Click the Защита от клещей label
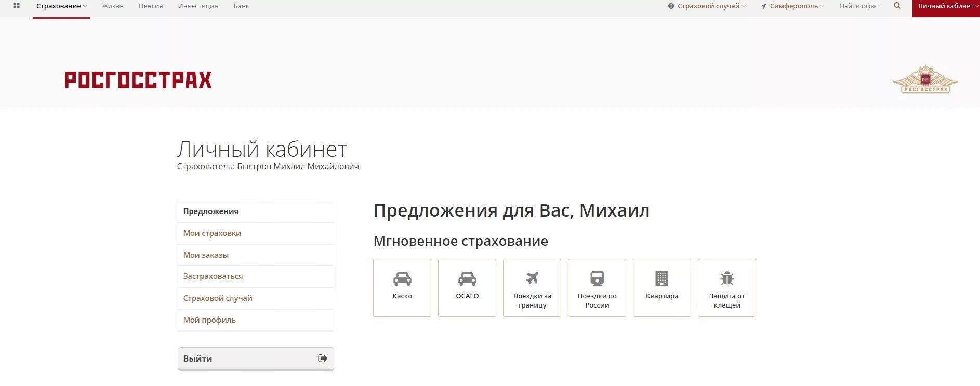 click(x=727, y=300)
